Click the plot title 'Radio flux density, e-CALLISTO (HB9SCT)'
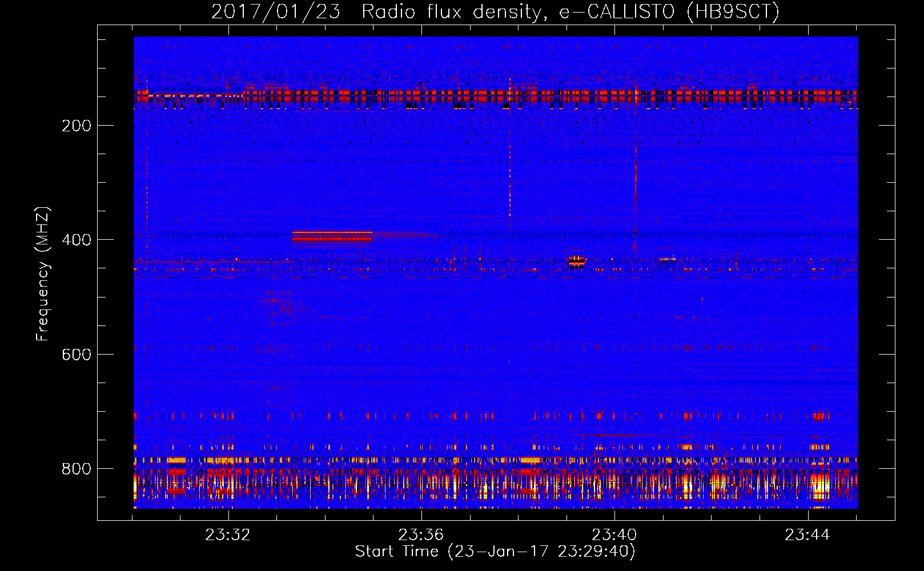Viewport: 924px width, 571px height. (x=571, y=11)
